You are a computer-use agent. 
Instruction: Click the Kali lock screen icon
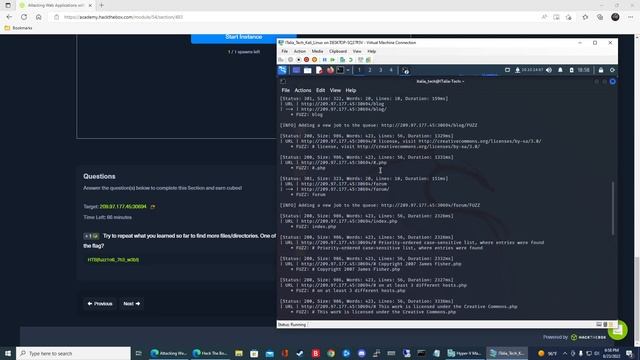click(x=601, y=70)
